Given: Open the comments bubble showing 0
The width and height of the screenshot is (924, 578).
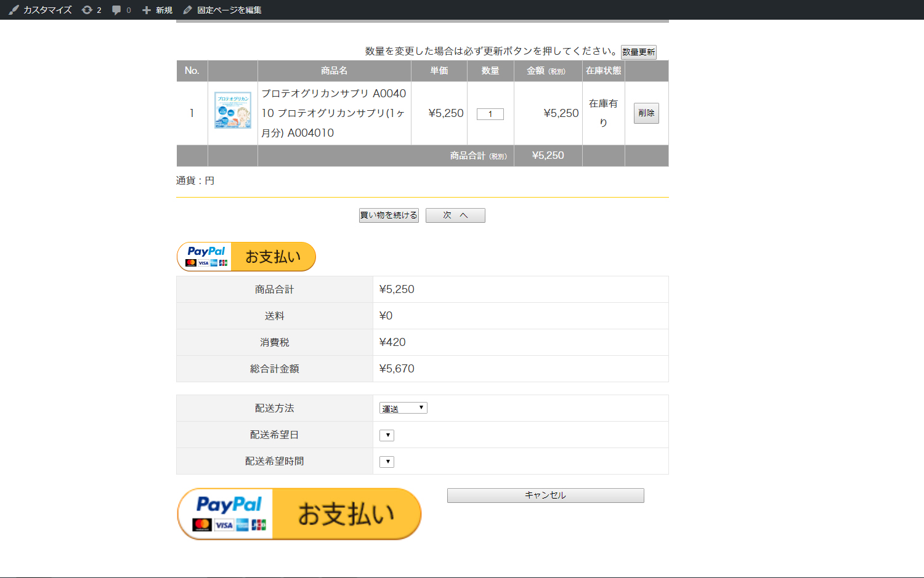Looking at the screenshot, I should coord(121,10).
